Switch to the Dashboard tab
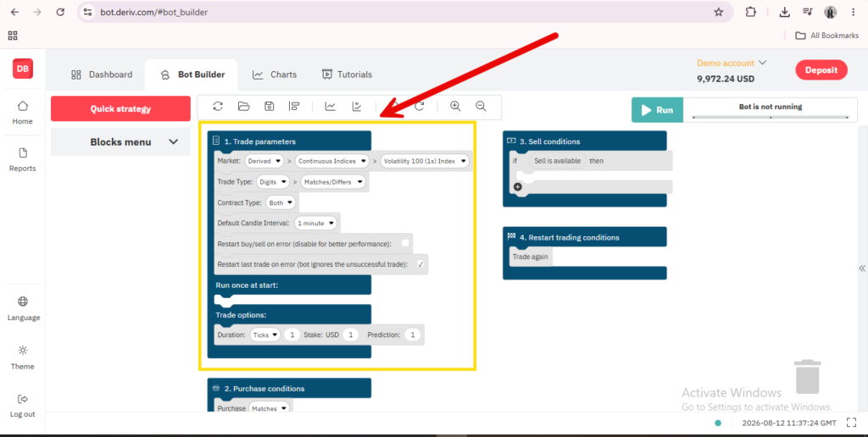 point(102,75)
